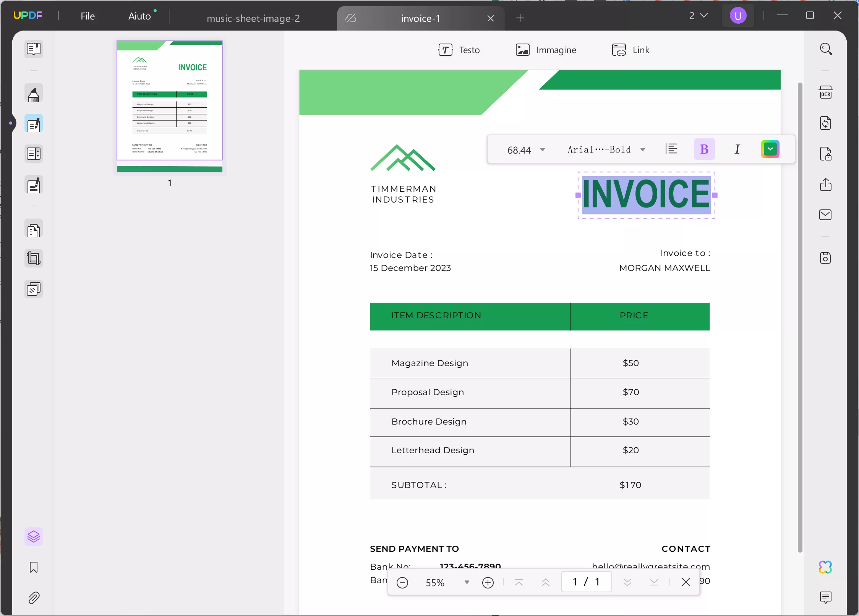This screenshot has height=616, width=859.
Task: Open the File menu
Action: (88, 16)
